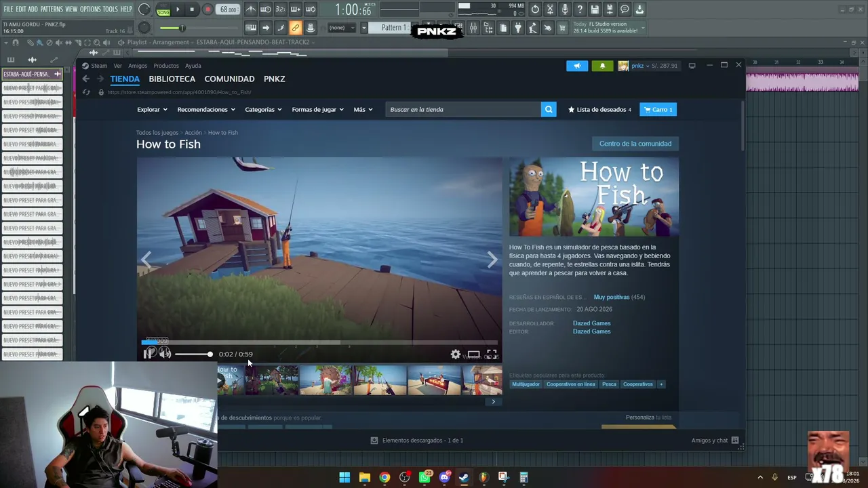Open FL Studio PATTERNS menu
Image resolution: width=868 pixels, height=488 pixels.
[x=52, y=9]
